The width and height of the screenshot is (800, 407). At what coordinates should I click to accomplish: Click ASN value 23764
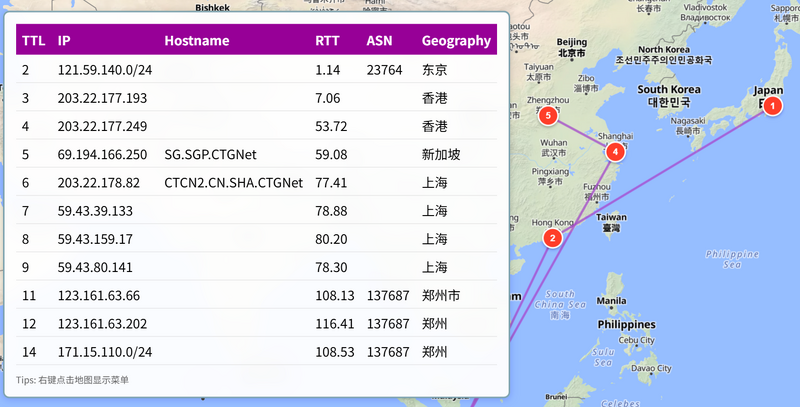[384, 69]
